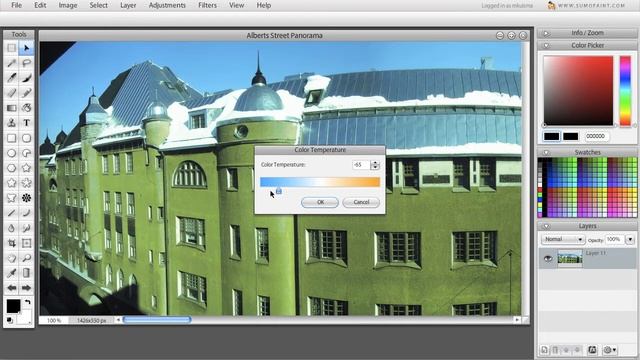
Task: Click the Redo right arrow in Tools
Action: 27,288
